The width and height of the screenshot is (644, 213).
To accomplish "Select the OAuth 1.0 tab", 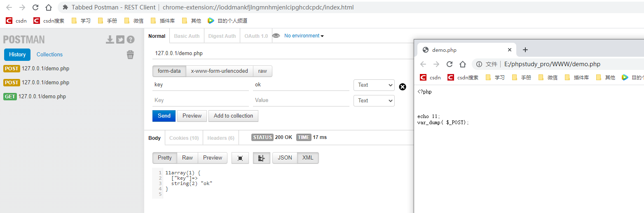I will point(256,36).
